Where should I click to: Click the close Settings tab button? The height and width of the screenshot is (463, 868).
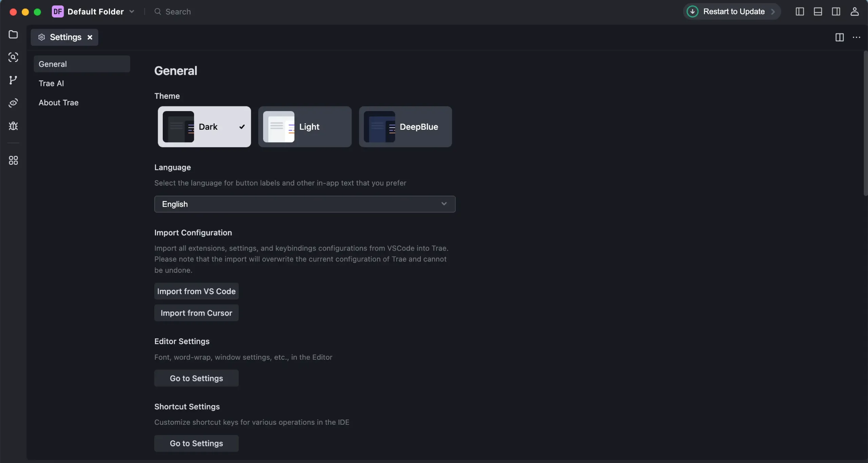pos(90,37)
